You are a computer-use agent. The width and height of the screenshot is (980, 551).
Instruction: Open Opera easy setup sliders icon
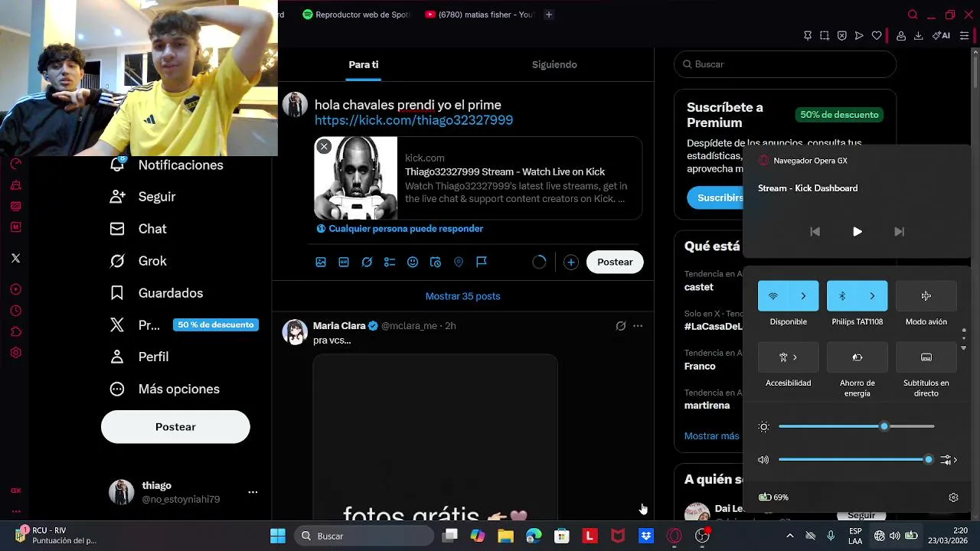click(964, 35)
